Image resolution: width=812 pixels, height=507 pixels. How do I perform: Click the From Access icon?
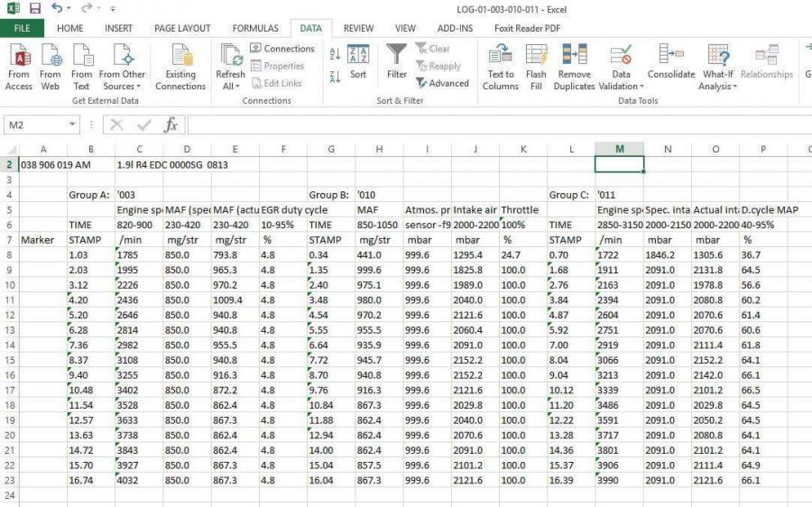(x=18, y=56)
